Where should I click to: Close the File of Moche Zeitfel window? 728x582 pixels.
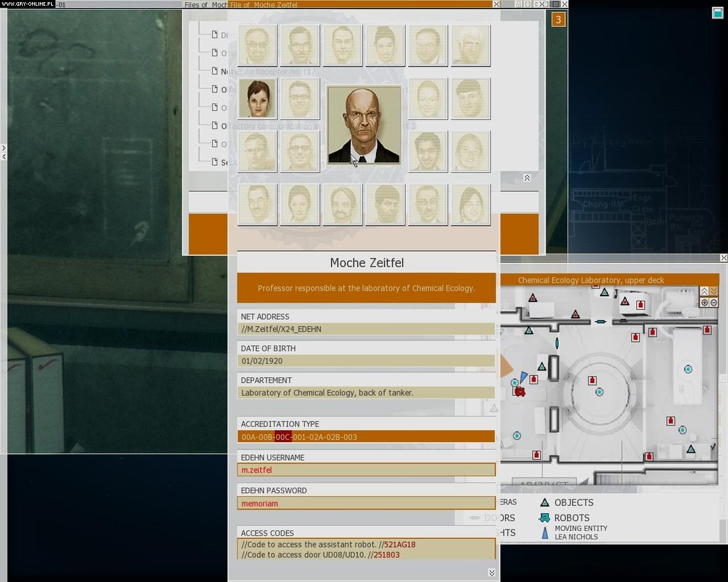(496, 4)
